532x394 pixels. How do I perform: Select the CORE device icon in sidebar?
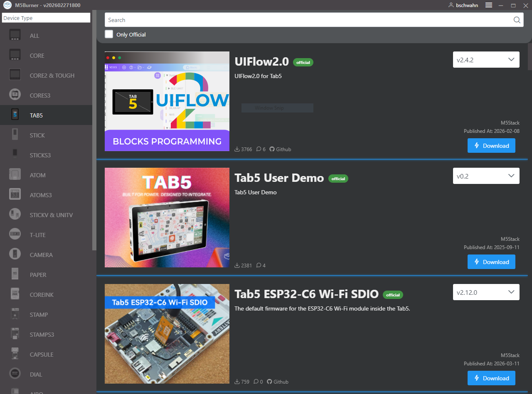point(15,56)
